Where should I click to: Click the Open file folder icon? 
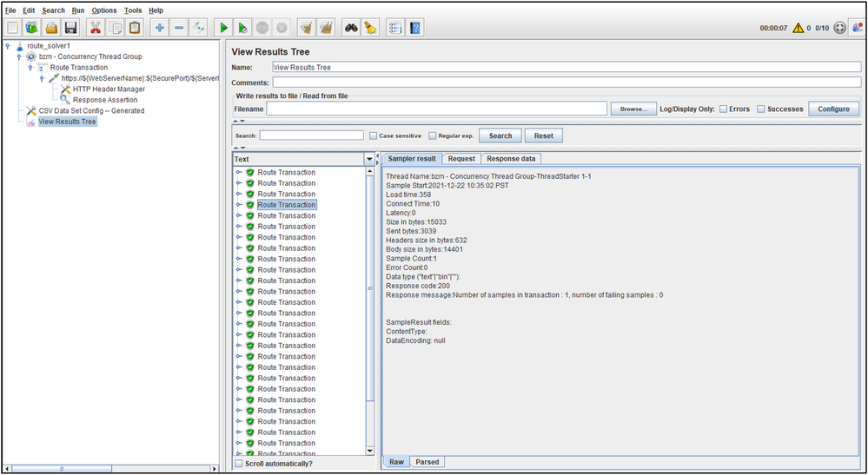point(51,28)
